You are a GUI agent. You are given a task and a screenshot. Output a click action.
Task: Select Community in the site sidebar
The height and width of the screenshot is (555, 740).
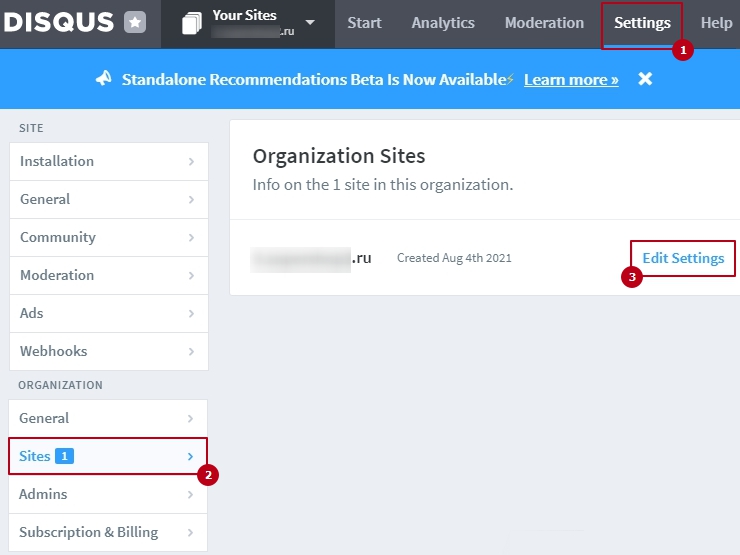coord(58,238)
